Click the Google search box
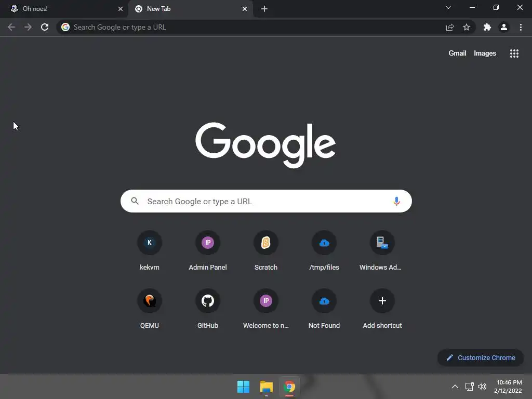The height and width of the screenshot is (399, 532). point(266,201)
